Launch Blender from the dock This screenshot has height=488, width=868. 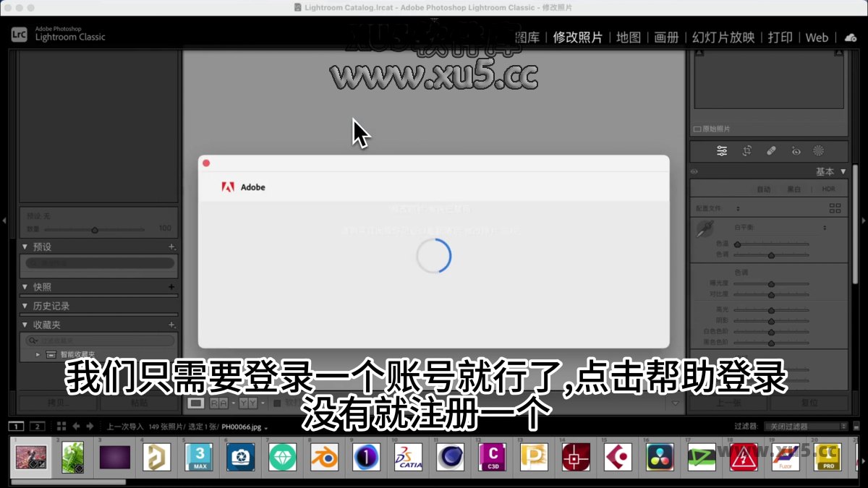click(324, 458)
